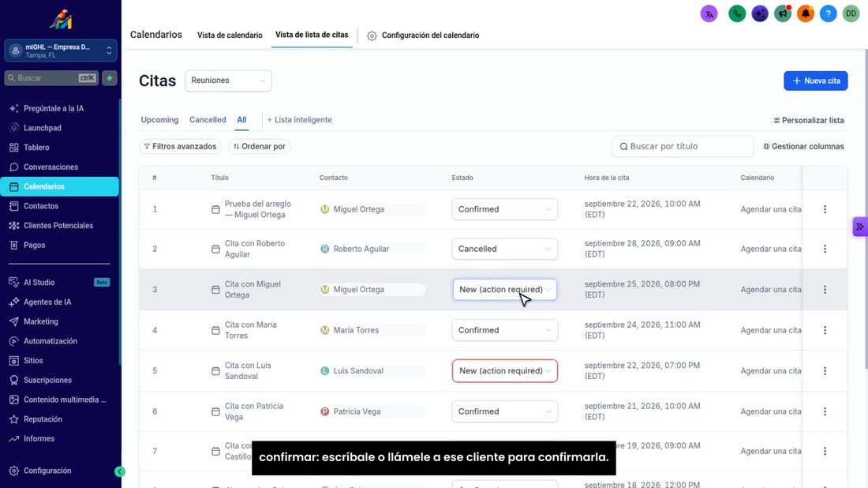Click the blue help question mark icon

pyautogui.click(x=828, y=14)
